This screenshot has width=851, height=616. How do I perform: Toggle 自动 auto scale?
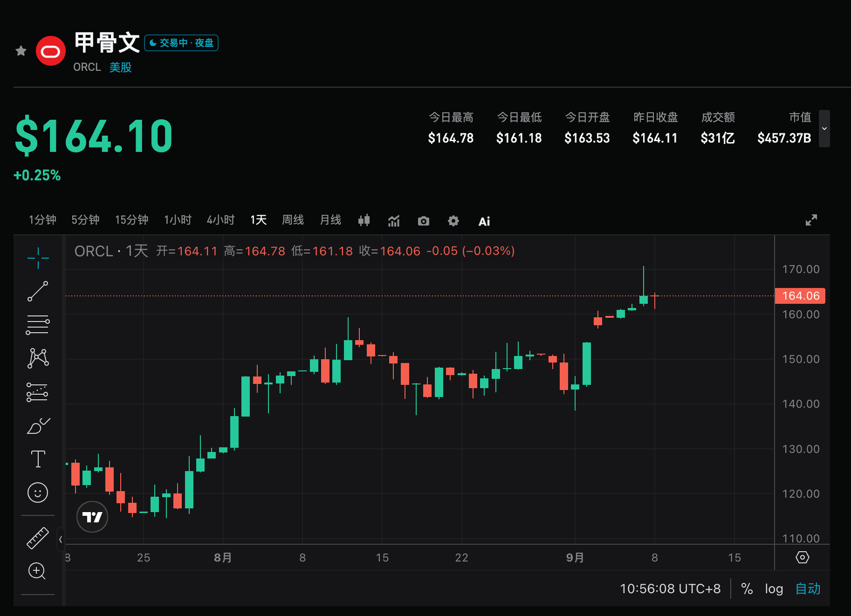click(808, 589)
